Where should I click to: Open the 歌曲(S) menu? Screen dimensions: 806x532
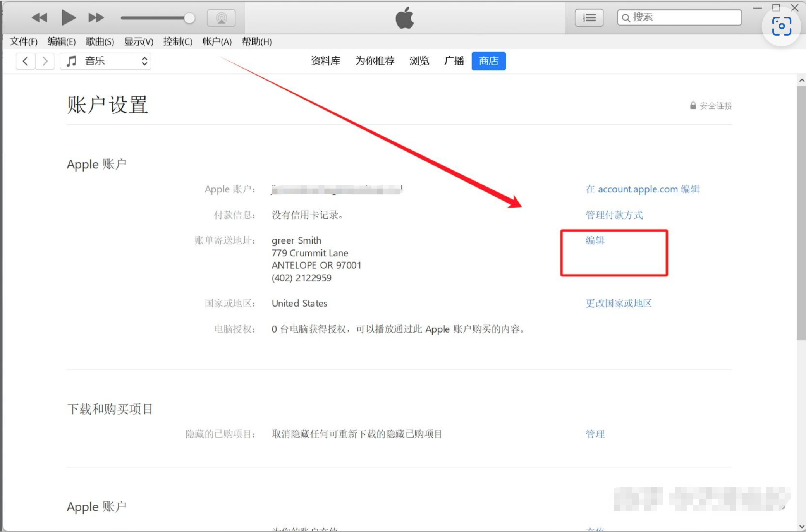[100, 41]
